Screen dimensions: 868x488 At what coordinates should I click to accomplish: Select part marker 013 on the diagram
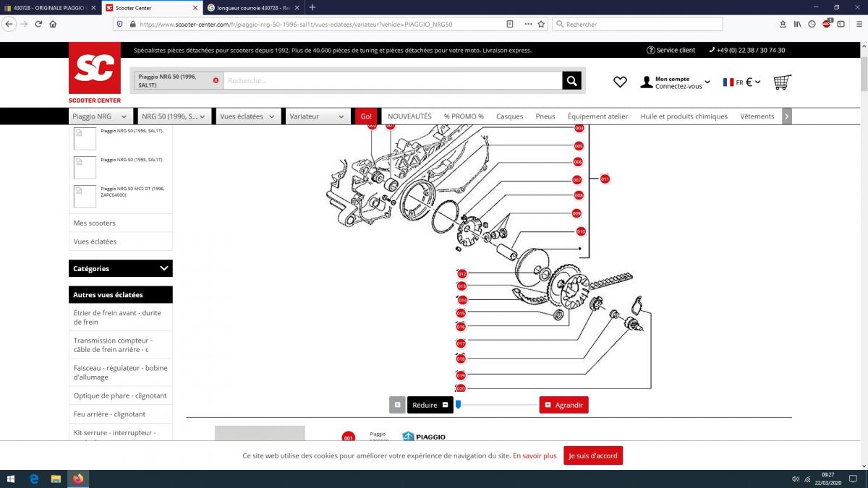point(461,286)
